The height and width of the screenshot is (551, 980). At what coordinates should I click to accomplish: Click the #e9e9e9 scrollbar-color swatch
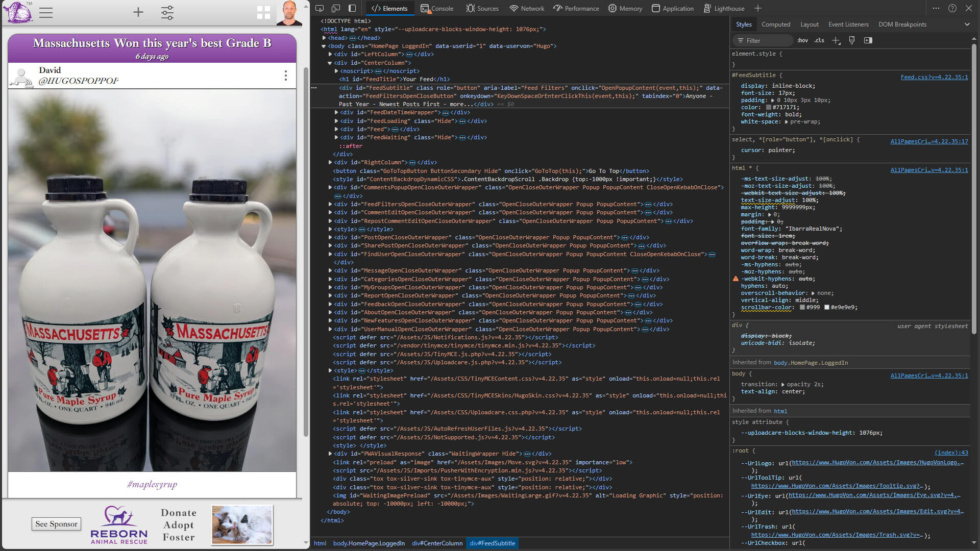point(827,308)
